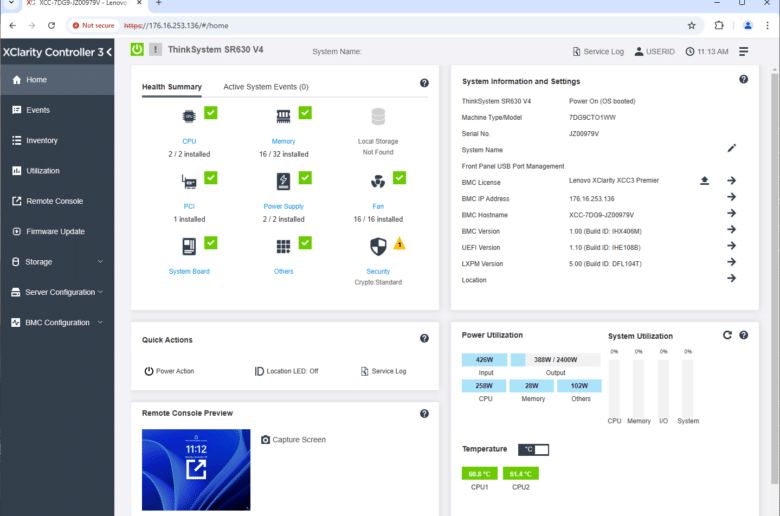Switch to Active System Events tab
The height and width of the screenshot is (516, 780).
266,87
